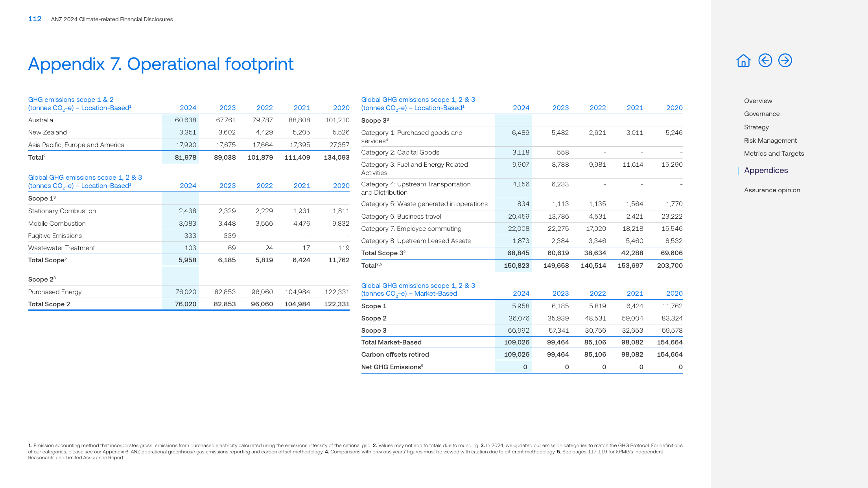Image resolution: width=868 pixels, height=488 pixels.
Task: Select Market-Based Scope 3 value 66,992
Action: click(x=518, y=330)
